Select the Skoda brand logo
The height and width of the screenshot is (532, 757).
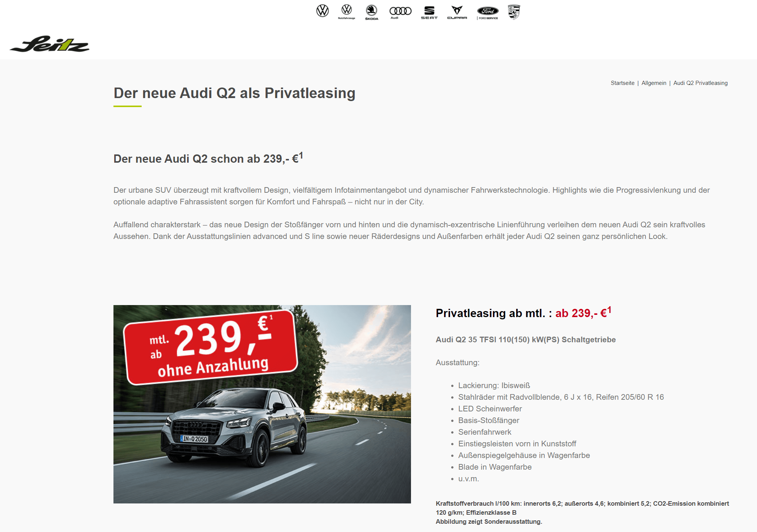click(x=372, y=12)
